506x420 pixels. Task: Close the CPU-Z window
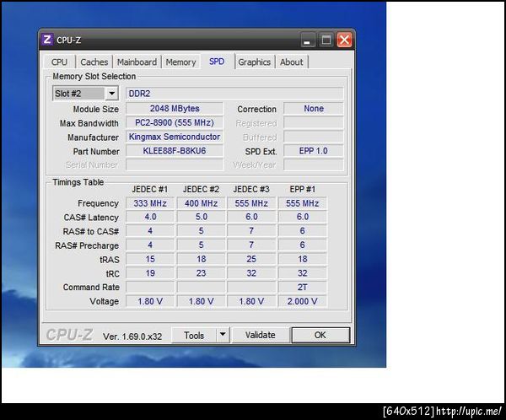[x=344, y=40]
